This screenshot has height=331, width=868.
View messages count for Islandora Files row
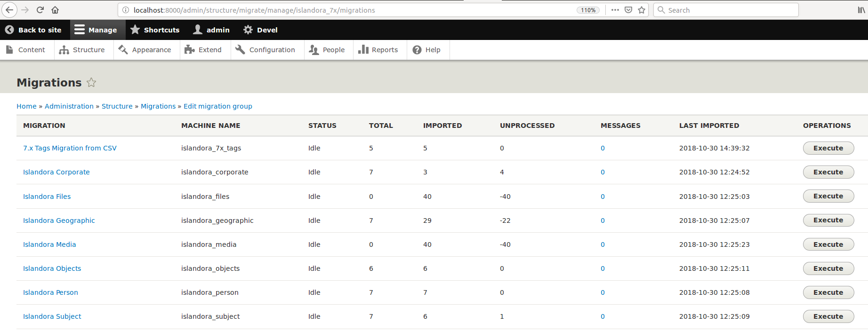pos(603,197)
